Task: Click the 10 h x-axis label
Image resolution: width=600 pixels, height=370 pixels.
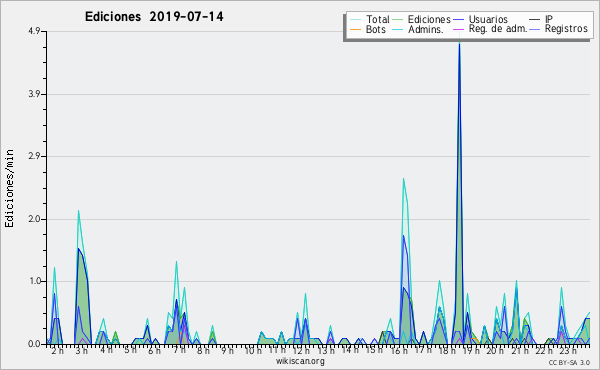Action: (253, 350)
